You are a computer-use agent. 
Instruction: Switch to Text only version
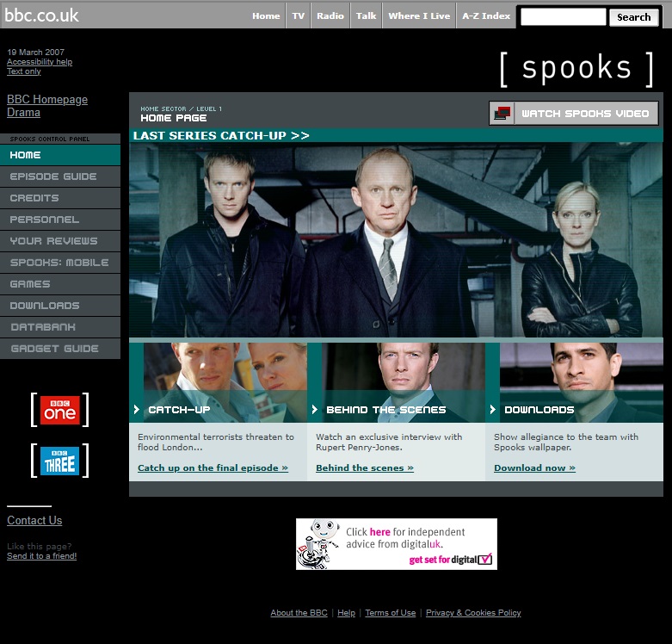pyautogui.click(x=23, y=71)
